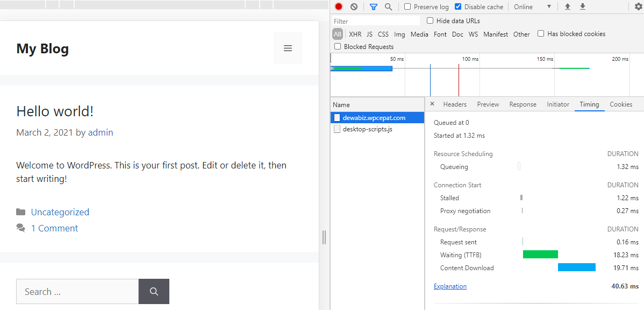Check the Hide data URLs option
The image size is (644, 310).
click(x=430, y=20)
